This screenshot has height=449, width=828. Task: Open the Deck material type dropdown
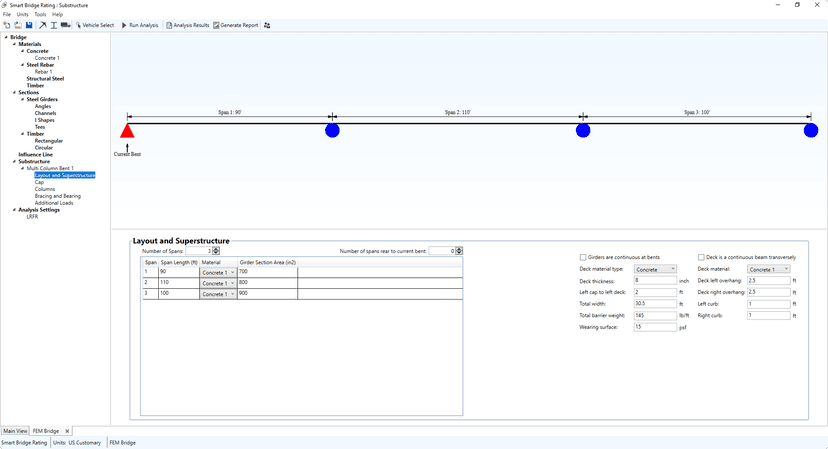pyautogui.click(x=655, y=269)
